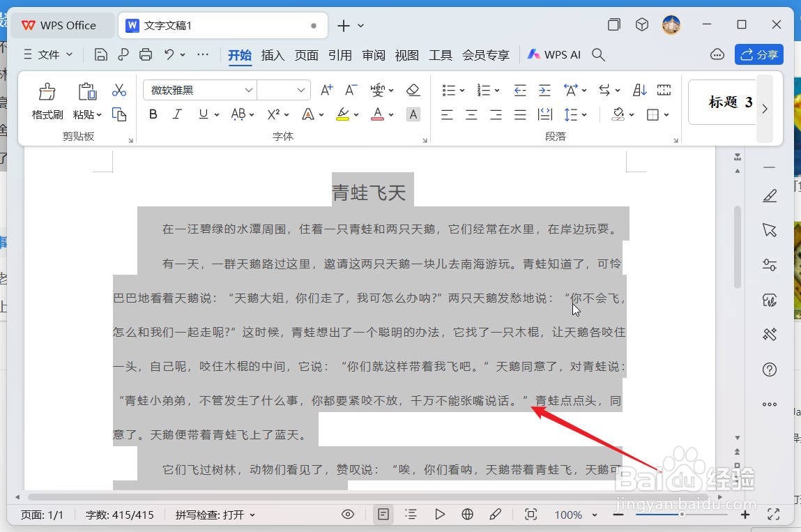Click the Decrease Font Size icon
Viewport: 801px width, 532px height.
351,89
